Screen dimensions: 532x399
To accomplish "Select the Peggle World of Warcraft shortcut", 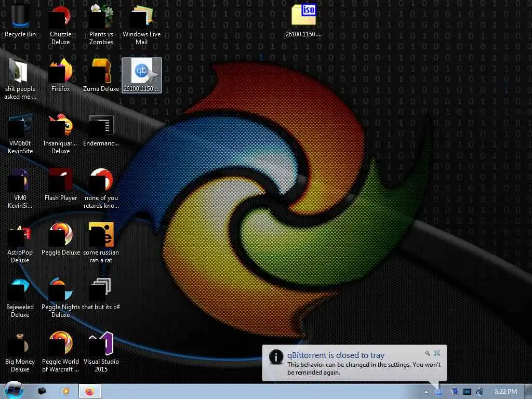I will (x=60, y=352).
